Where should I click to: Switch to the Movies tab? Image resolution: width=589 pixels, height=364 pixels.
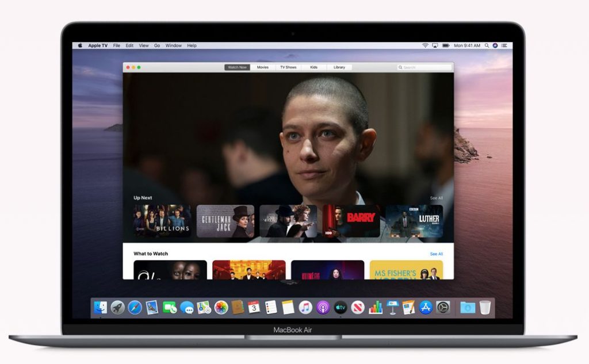(263, 67)
